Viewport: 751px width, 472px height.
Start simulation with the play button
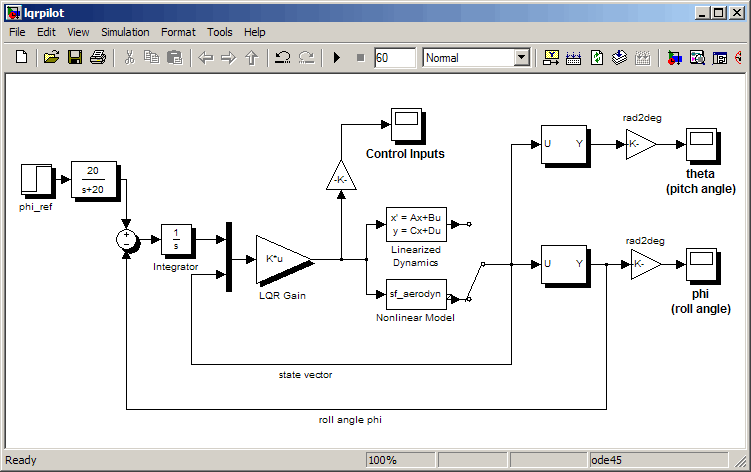pyautogui.click(x=337, y=58)
